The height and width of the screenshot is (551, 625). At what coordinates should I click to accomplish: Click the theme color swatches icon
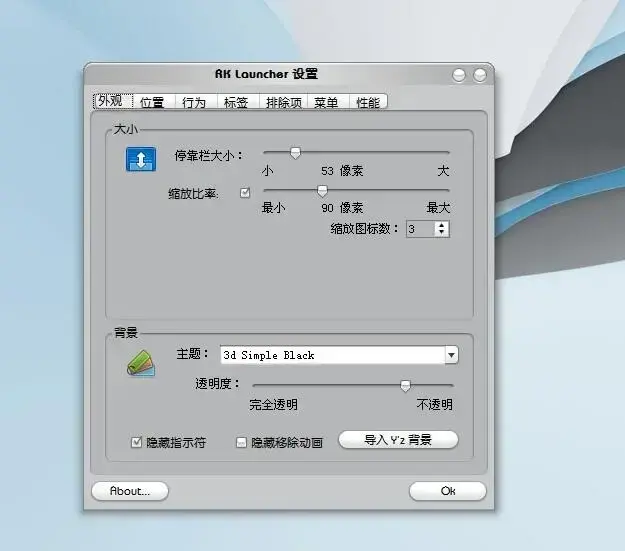point(141,363)
